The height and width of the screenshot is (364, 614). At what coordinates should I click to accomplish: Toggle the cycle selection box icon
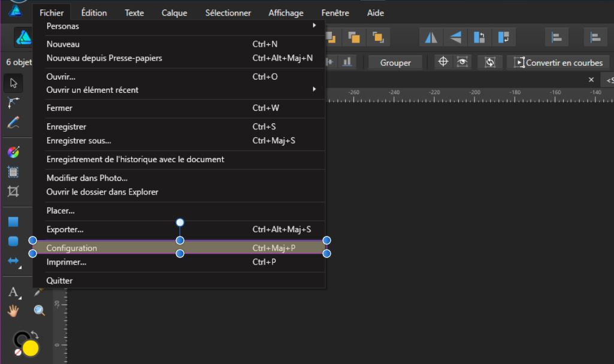[490, 62]
